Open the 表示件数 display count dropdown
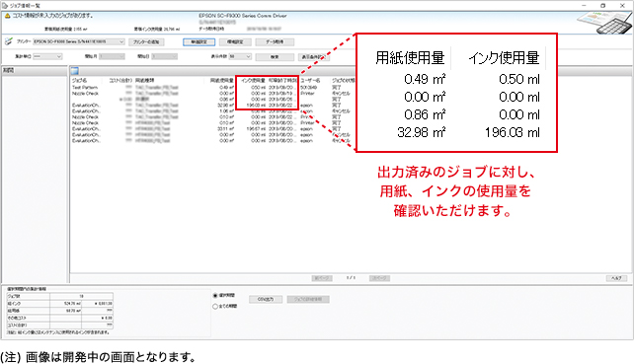Viewport: 634px width, 364px height. pyautogui.click(x=240, y=56)
